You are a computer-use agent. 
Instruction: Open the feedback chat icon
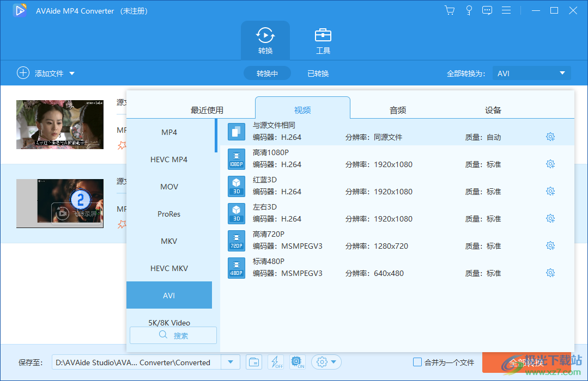(x=487, y=10)
